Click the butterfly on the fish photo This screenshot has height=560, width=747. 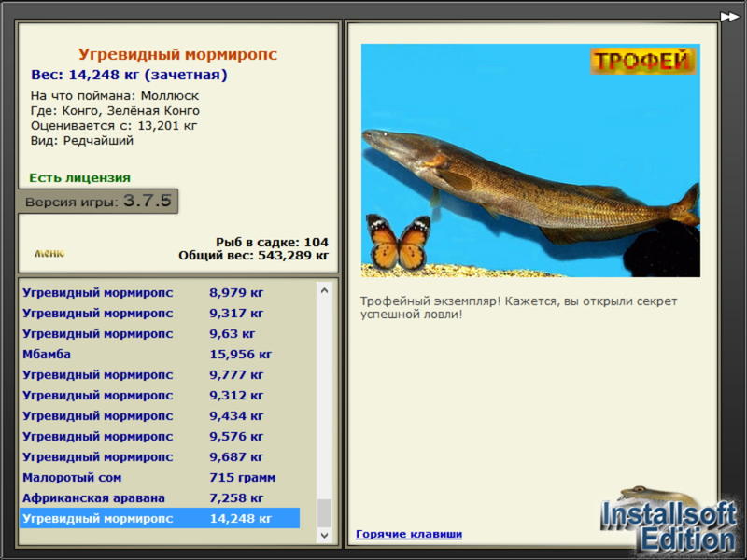(x=398, y=242)
